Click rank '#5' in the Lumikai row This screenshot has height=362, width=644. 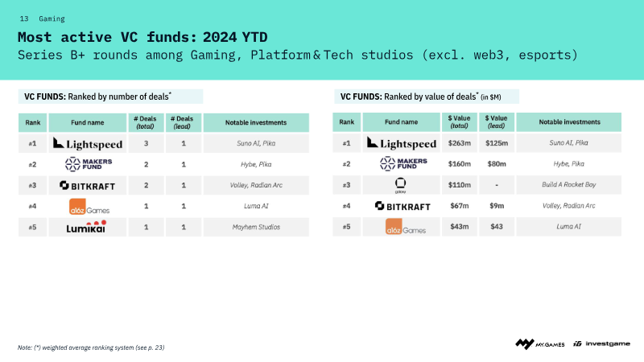tap(32, 228)
